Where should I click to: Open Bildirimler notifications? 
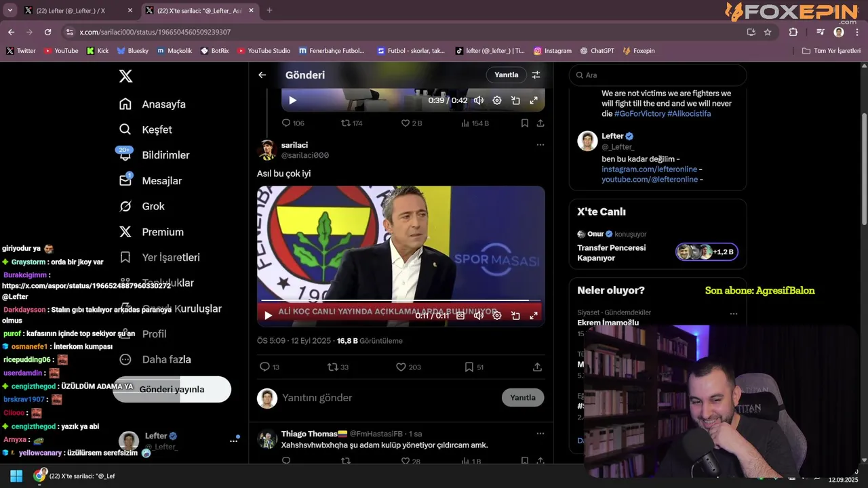pos(154,155)
